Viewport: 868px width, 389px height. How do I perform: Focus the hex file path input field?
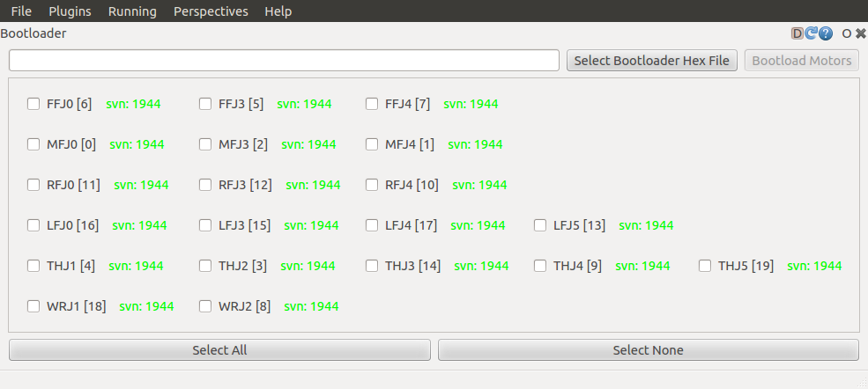tap(284, 60)
